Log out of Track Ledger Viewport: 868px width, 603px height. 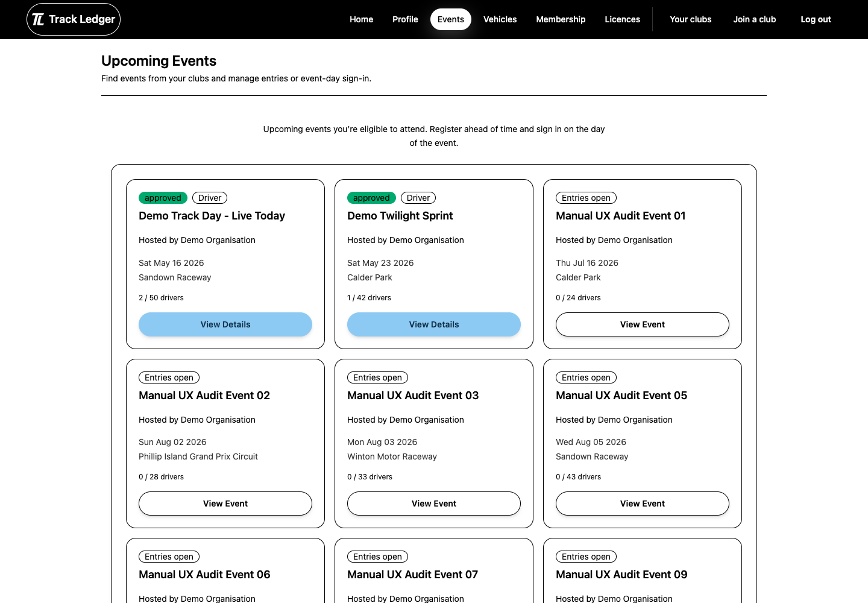point(816,19)
